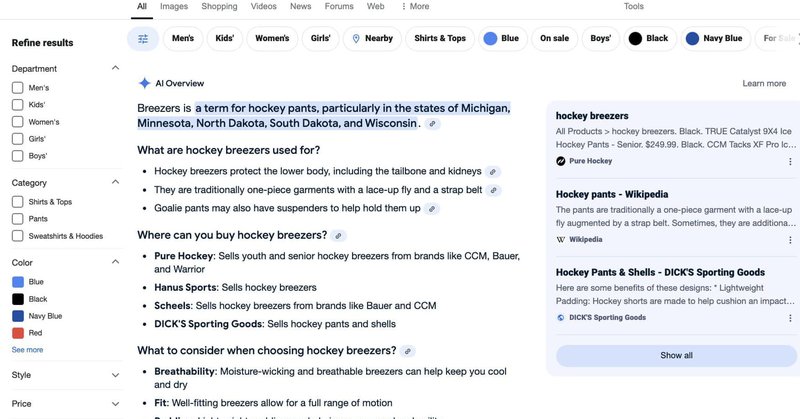Collapse the Color filter section
The image size is (800, 419).
(115, 262)
